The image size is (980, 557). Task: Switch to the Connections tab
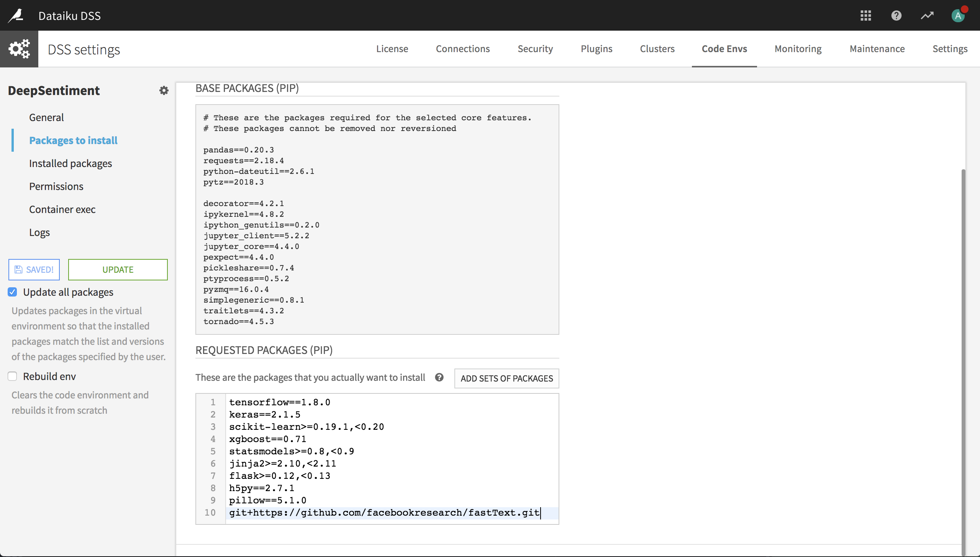[x=463, y=49]
